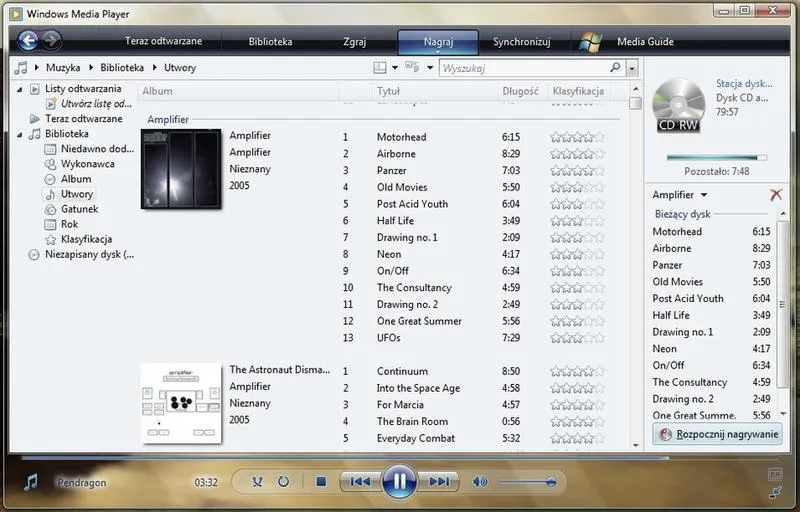
Task: Click the Windows logo near Media Guide
Action: (590, 42)
